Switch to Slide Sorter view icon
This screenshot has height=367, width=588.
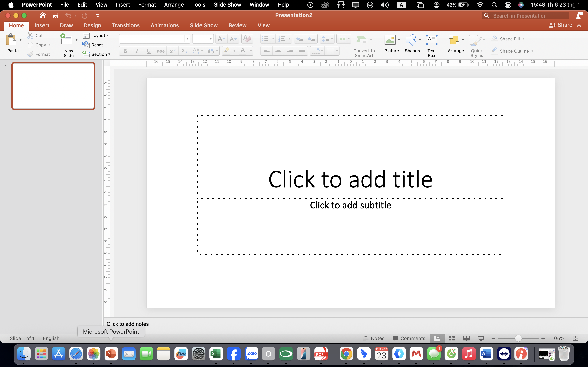pos(452,338)
